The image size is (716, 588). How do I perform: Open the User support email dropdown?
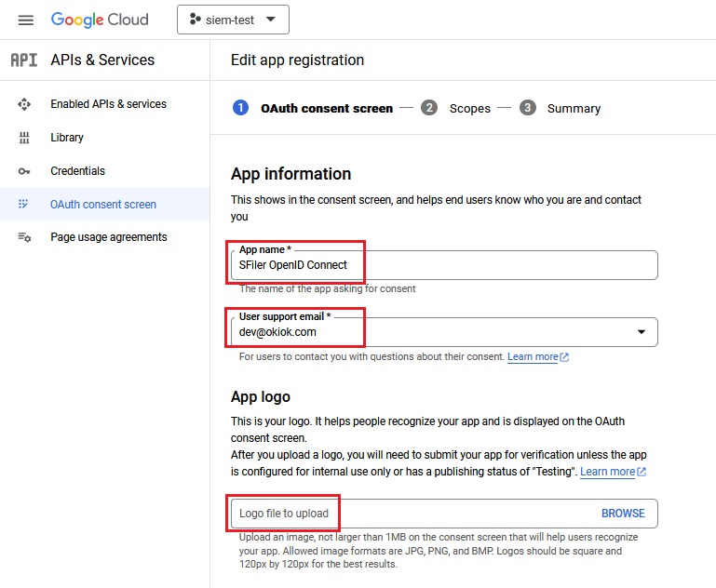[444, 332]
